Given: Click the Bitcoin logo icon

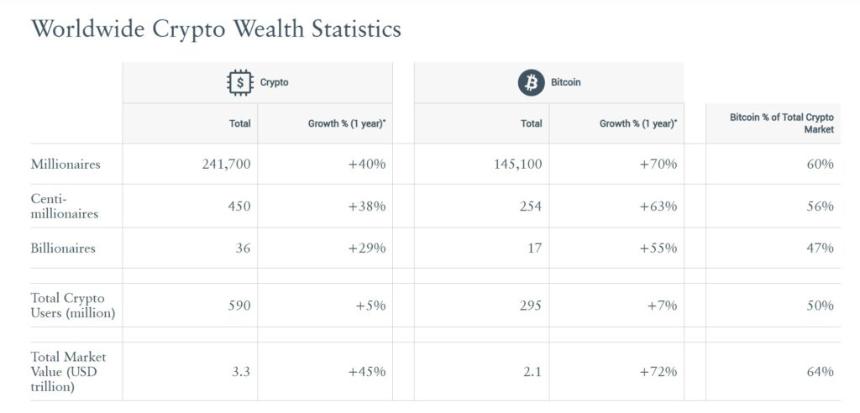Looking at the screenshot, I should 530,82.
